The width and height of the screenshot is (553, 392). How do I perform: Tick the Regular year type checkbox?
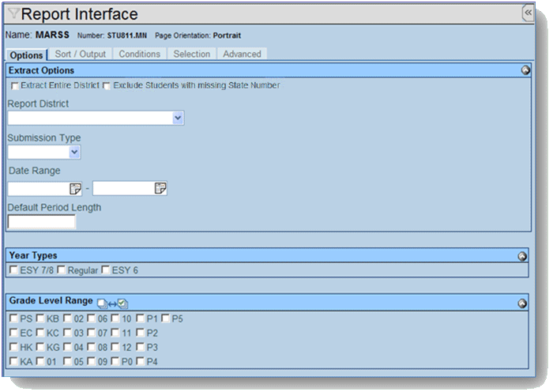click(x=62, y=270)
